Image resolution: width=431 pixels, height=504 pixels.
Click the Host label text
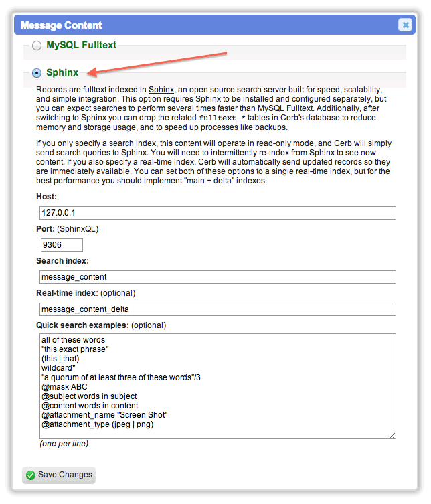coord(46,197)
